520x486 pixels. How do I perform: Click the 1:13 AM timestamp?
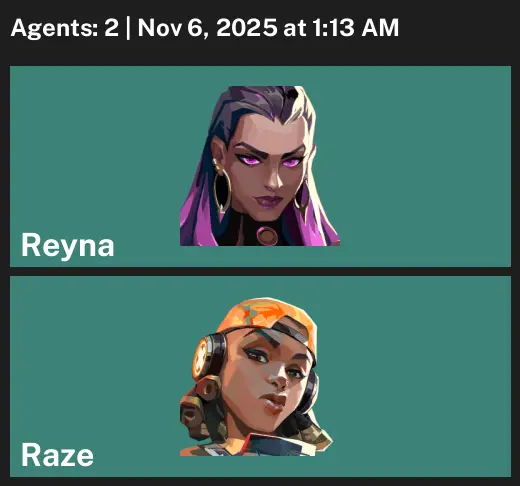coord(355,27)
